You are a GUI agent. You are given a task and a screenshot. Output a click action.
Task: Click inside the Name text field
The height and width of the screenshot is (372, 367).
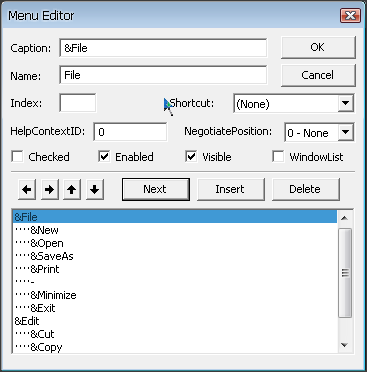point(163,75)
